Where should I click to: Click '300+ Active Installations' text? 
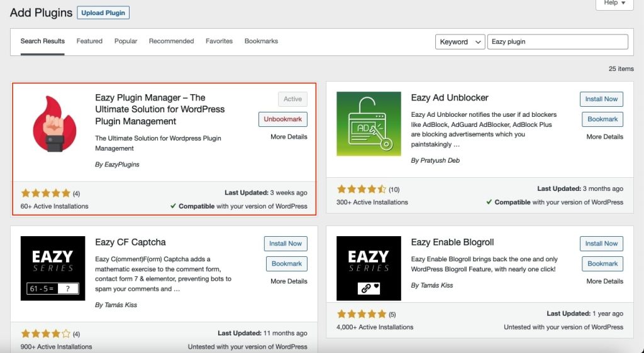372,202
